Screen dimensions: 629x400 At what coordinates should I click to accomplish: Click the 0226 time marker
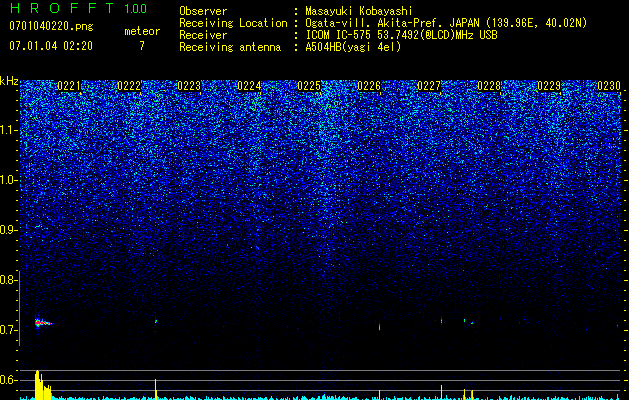pyautogui.click(x=369, y=86)
